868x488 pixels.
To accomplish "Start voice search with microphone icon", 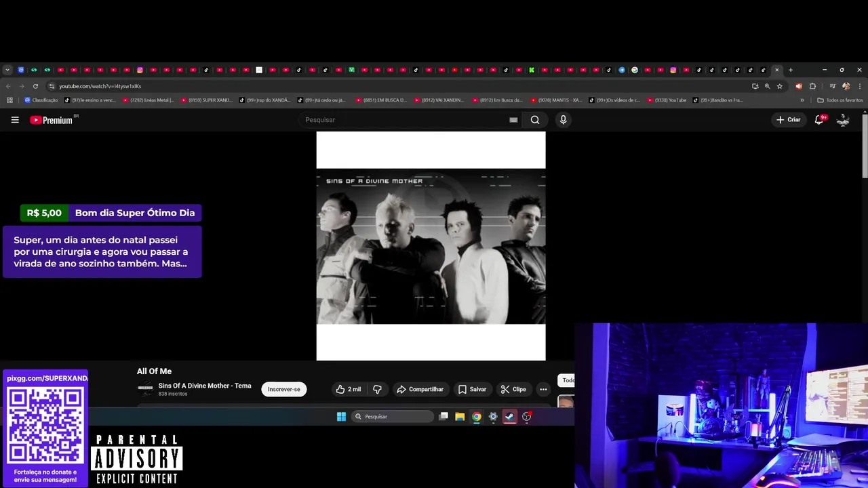I will point(563,120).
